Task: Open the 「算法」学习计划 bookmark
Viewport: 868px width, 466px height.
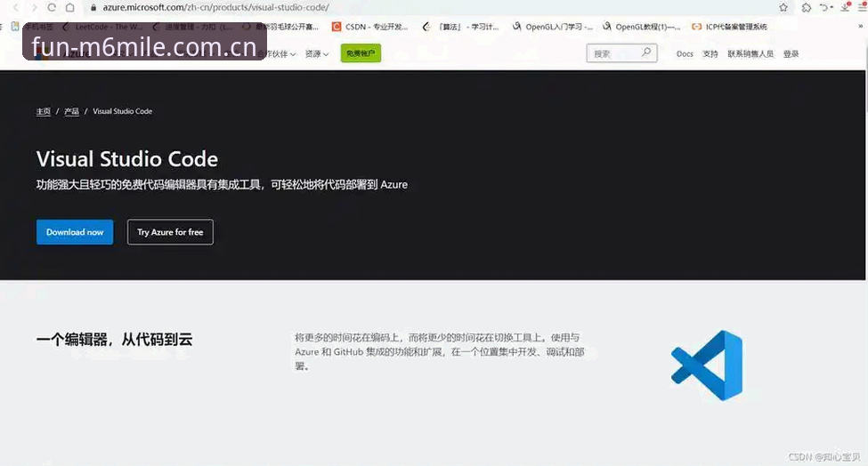Action: pyautogui.click(x=460, y=27)
